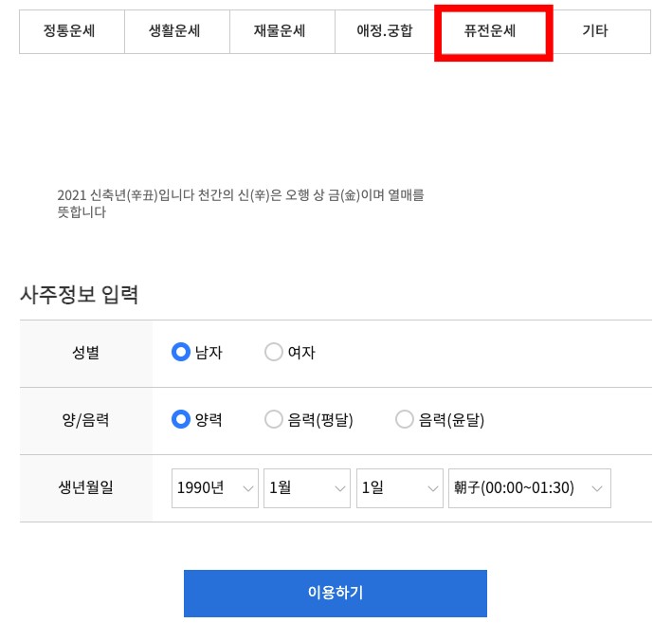The image size is (672, 641).
Task: Go to the 애정.궁합 tab
Action: point(384,31)
